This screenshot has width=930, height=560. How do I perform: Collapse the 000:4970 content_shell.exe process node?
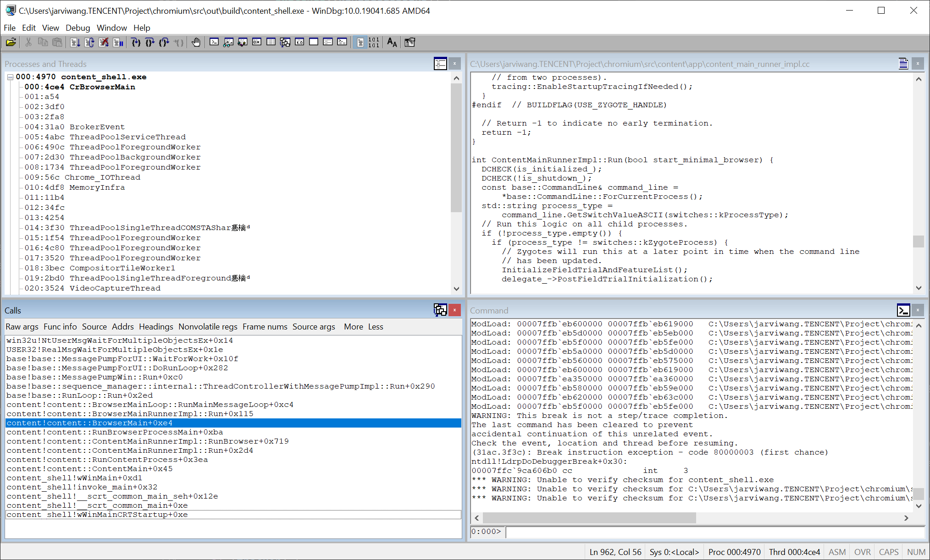point(10,77)
